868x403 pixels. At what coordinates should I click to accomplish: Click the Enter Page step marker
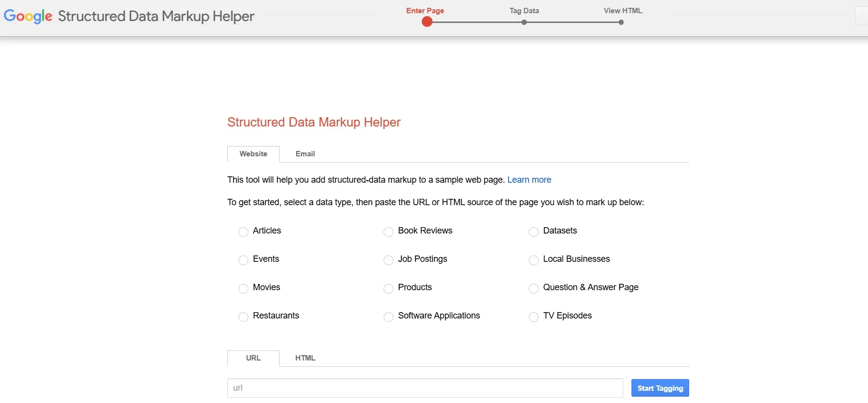tap(427, 21)
